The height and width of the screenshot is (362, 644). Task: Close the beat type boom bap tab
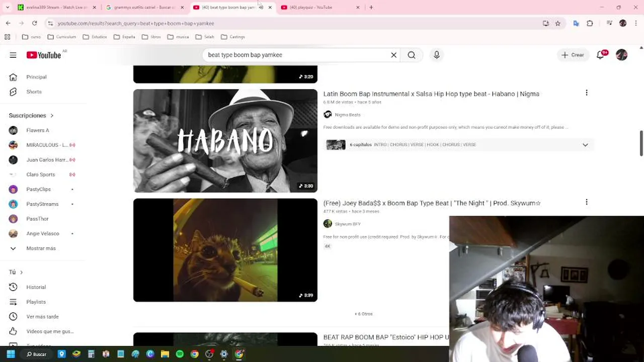click(x=270, y=7)
